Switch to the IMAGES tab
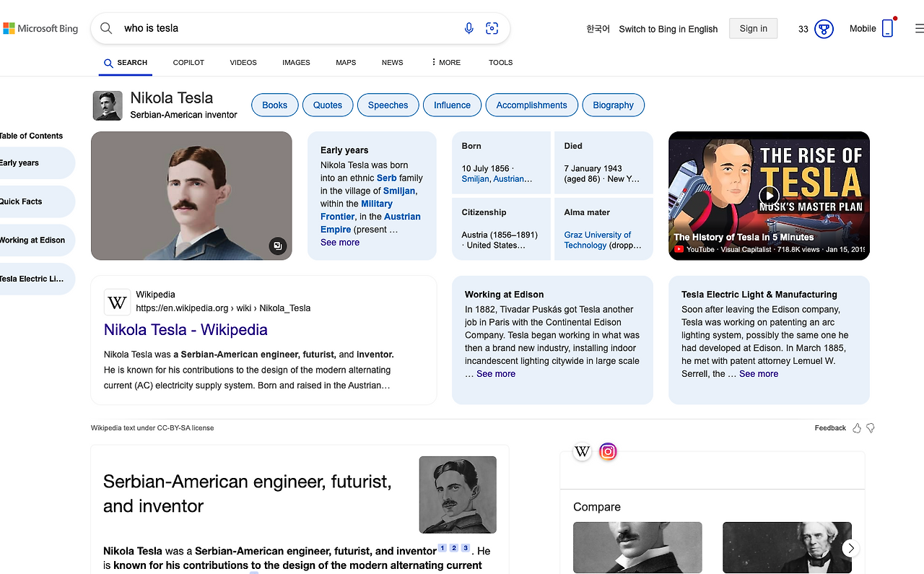 tap(296, 62)
